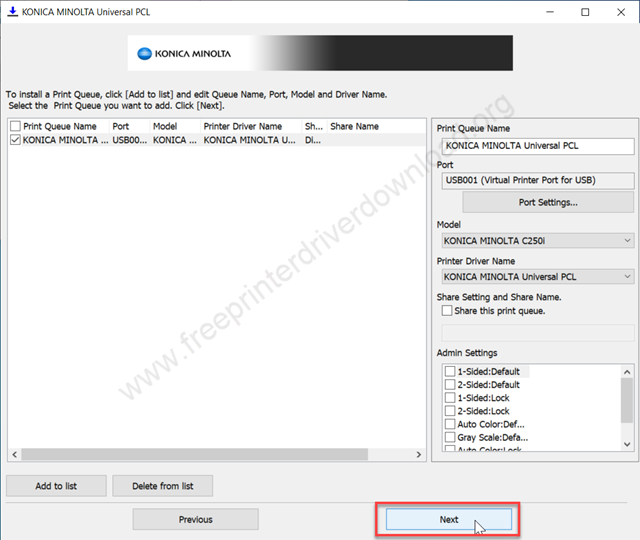Click Admin Settings scroll up arrow

point(627,372)
